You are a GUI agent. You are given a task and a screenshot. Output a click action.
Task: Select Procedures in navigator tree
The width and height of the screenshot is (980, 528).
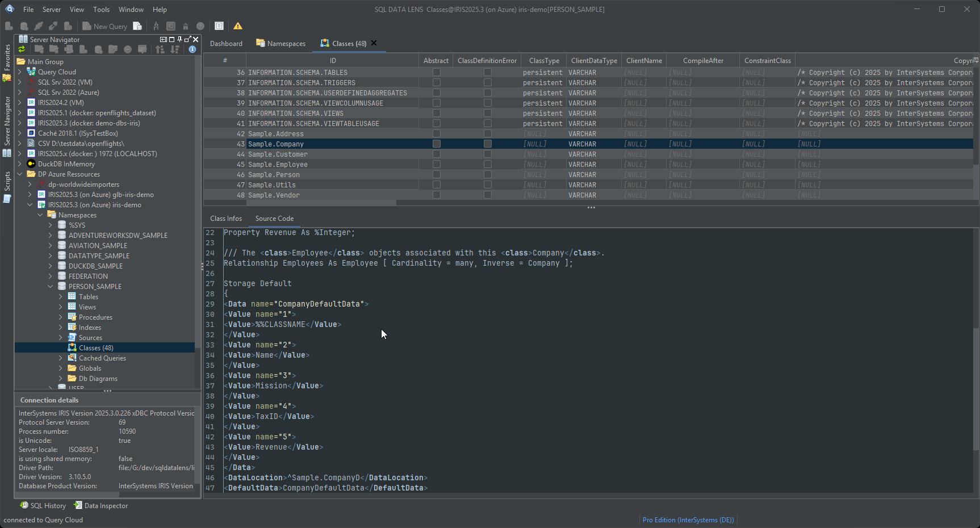click(x=95, y=317)
